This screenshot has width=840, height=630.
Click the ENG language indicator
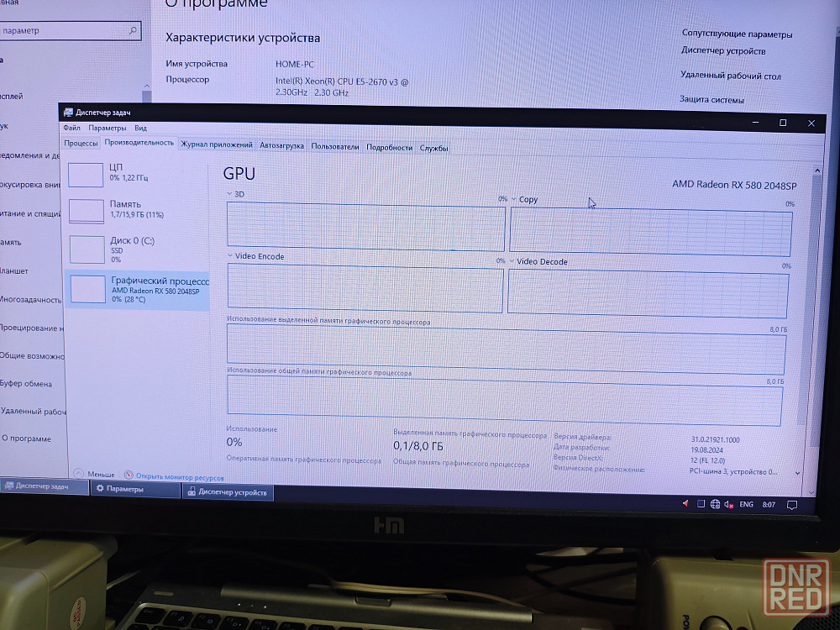click(x=746, y=504)
